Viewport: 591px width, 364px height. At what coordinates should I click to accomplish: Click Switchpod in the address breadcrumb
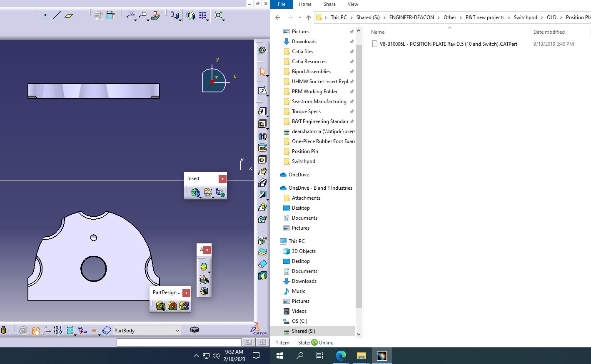[525, 17]
